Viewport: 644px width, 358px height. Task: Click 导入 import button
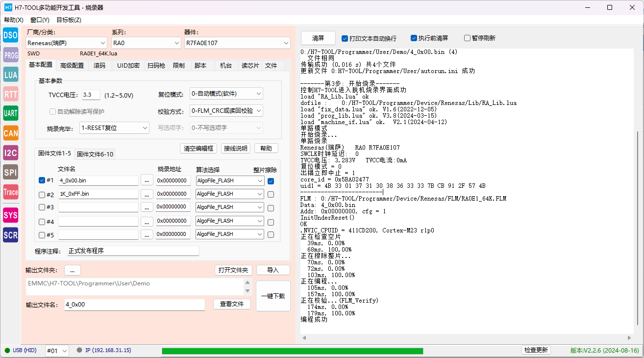273,270
